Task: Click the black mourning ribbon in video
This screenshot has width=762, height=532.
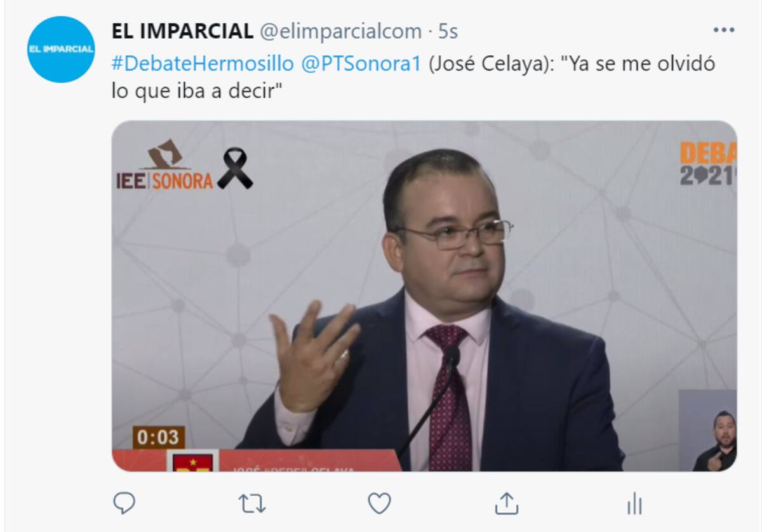Action: pos(235,168)
